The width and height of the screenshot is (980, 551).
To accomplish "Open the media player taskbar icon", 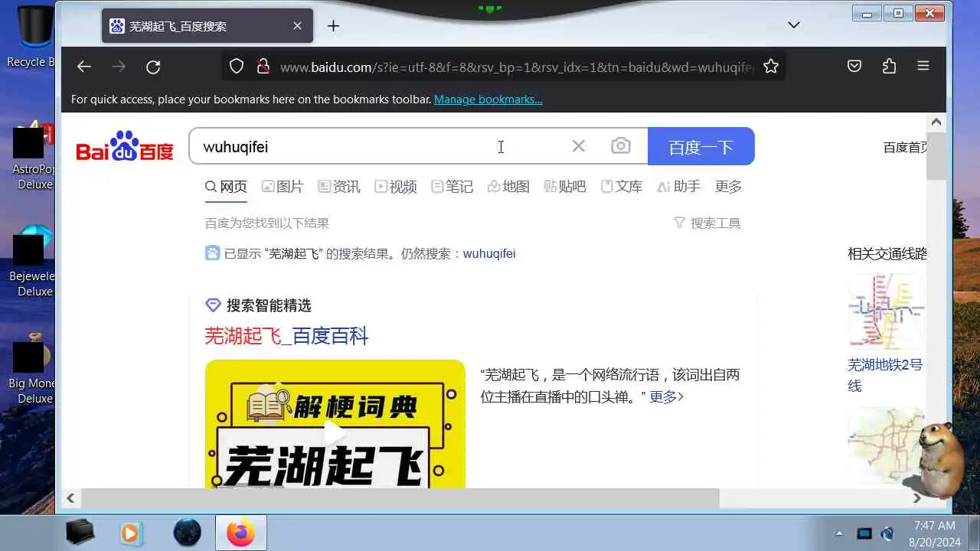I will [x=132, y=533].
